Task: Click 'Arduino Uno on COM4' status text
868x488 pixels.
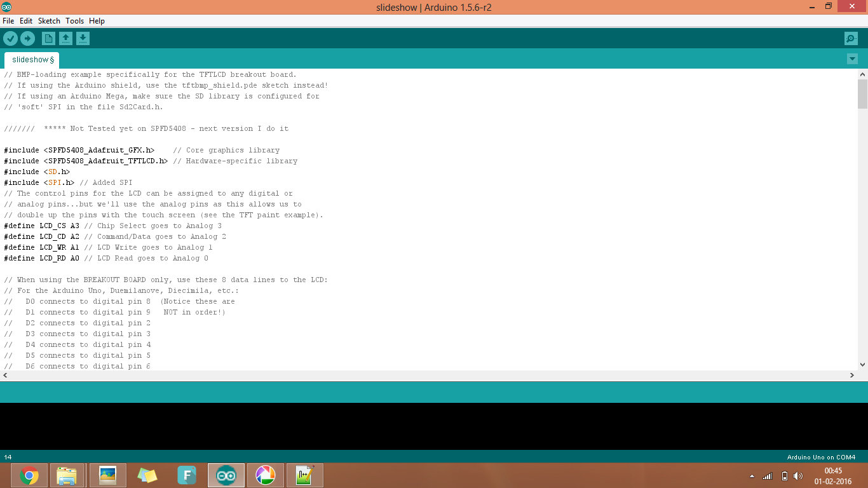Action: point(821,457)
